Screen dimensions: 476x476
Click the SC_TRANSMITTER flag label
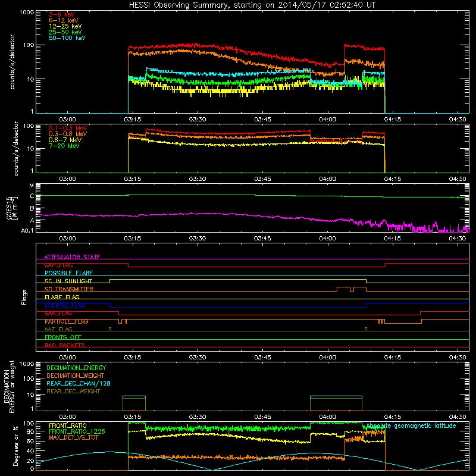[68, 289]
